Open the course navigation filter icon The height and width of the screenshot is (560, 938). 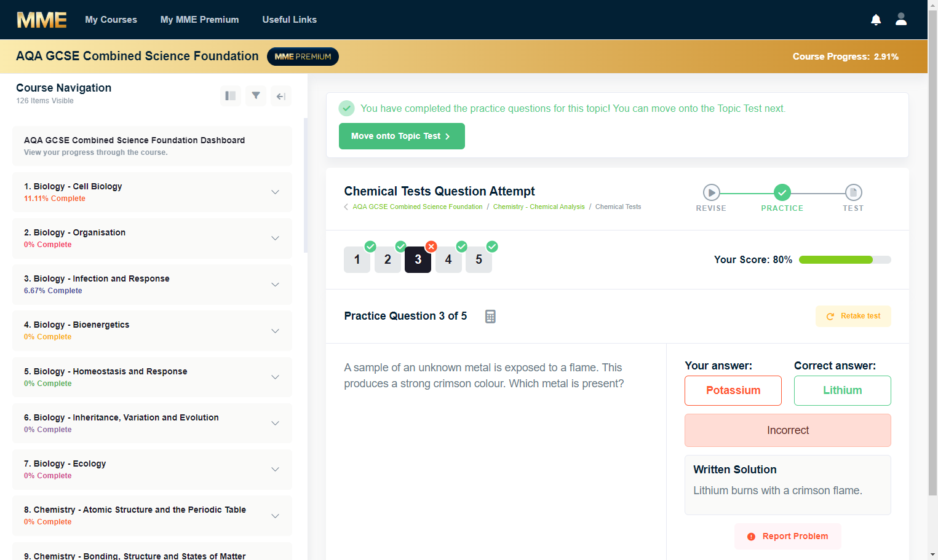coord(256,96)
